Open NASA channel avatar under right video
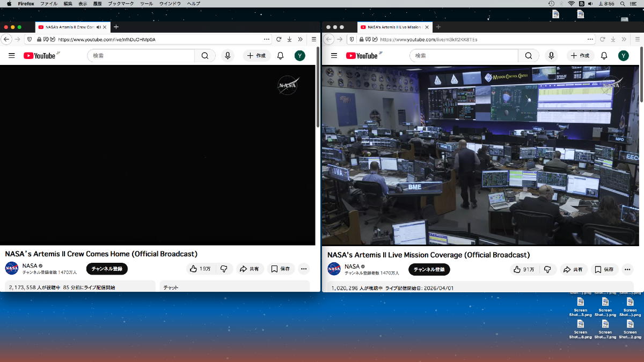 [x=334, y=269]
